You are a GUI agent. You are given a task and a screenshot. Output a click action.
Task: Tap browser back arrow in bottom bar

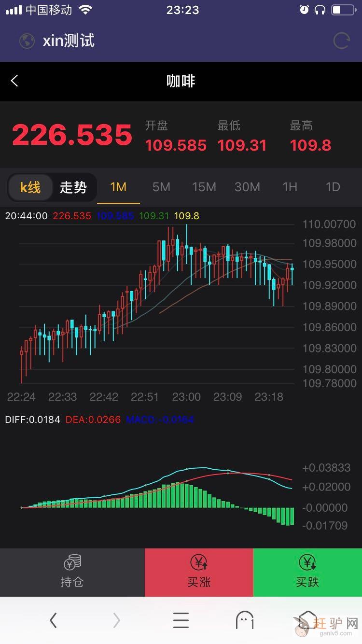point(53,620)
